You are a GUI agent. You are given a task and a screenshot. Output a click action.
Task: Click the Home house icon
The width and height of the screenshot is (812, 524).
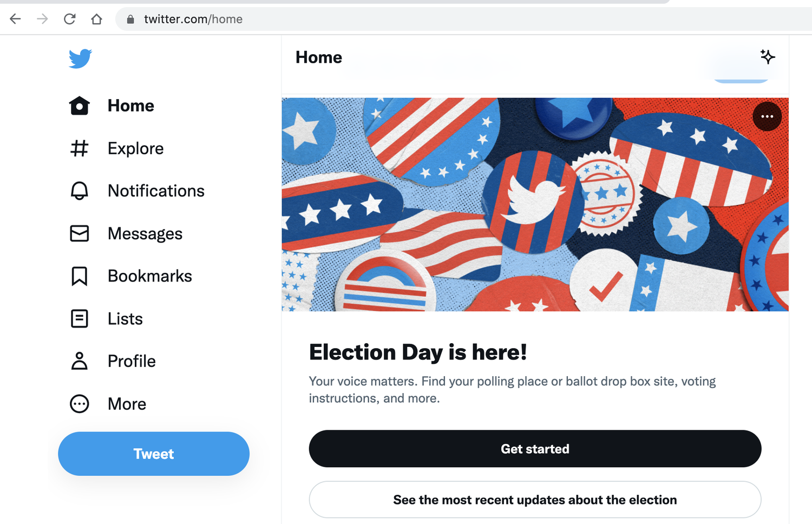80,106
